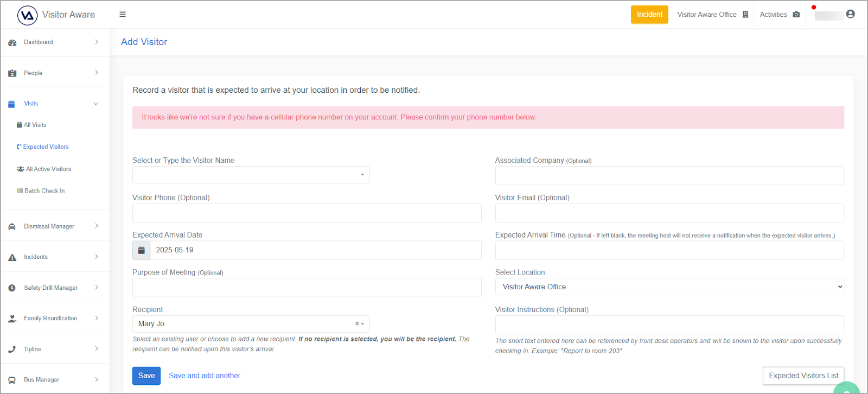Expand the Tipline chevron
Image resolution: width=868 pixels, height=394 pixels.
[97, 349]
